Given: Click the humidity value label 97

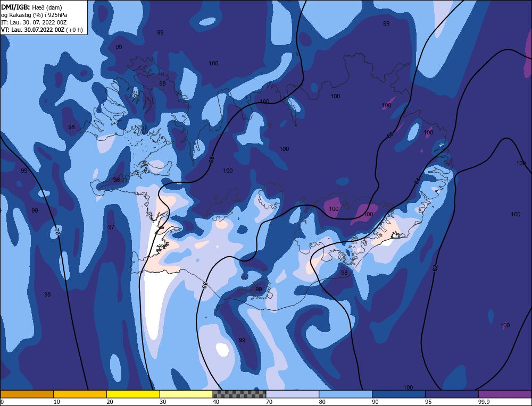Looking at the screenshot, I should (x=111, y=227).
